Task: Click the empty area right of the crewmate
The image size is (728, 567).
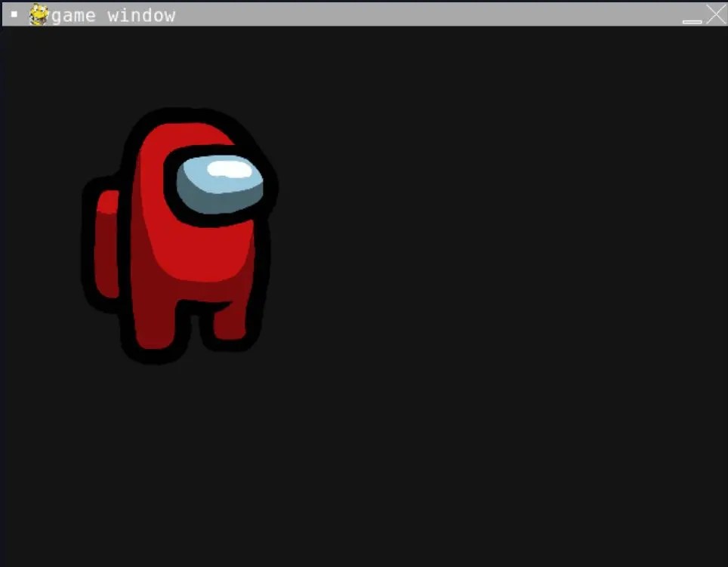Action: pyautogui.click(x=491, y=226)
